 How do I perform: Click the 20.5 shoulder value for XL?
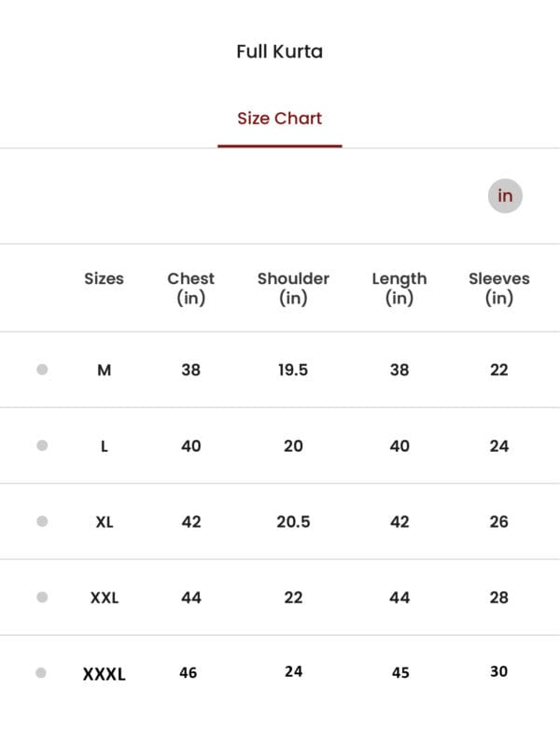point(293,522)
